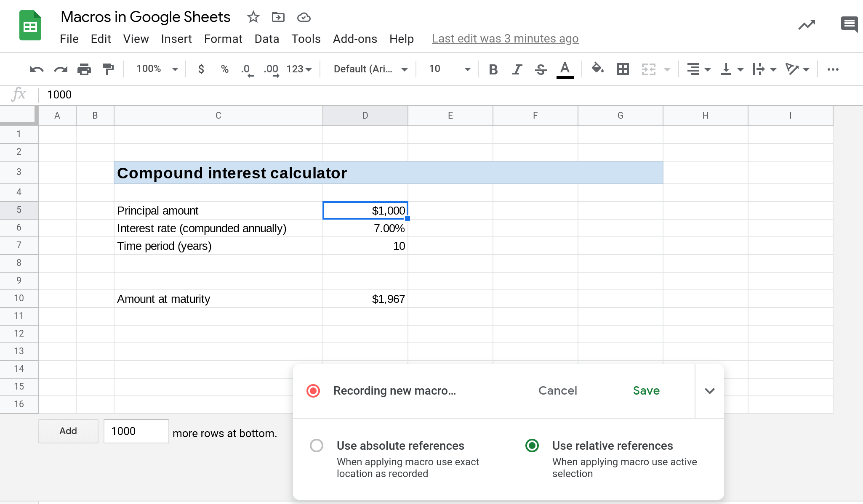863x504 pixels.
Task: Open the Format menu
Action: click(x=223, y=39)
